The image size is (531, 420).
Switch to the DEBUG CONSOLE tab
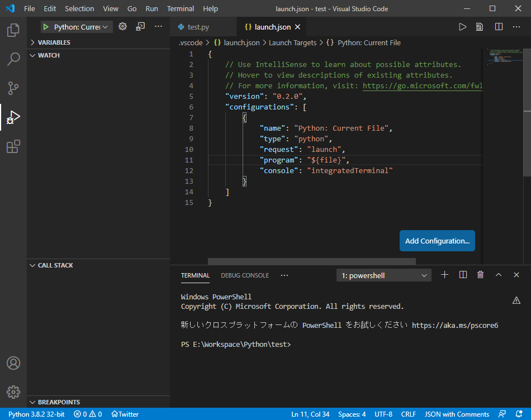click(x=245, y=275)
